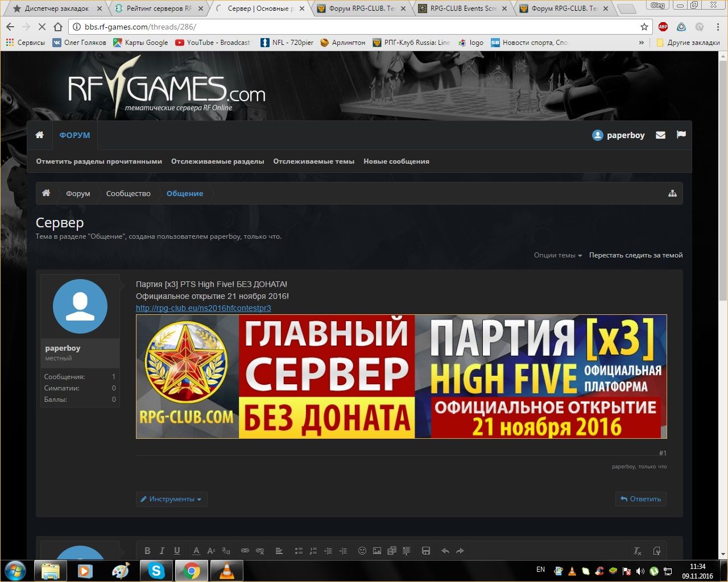Indent the text in the editor
The width and height of the screenshot is (728, 582).
tap(343, 551)
